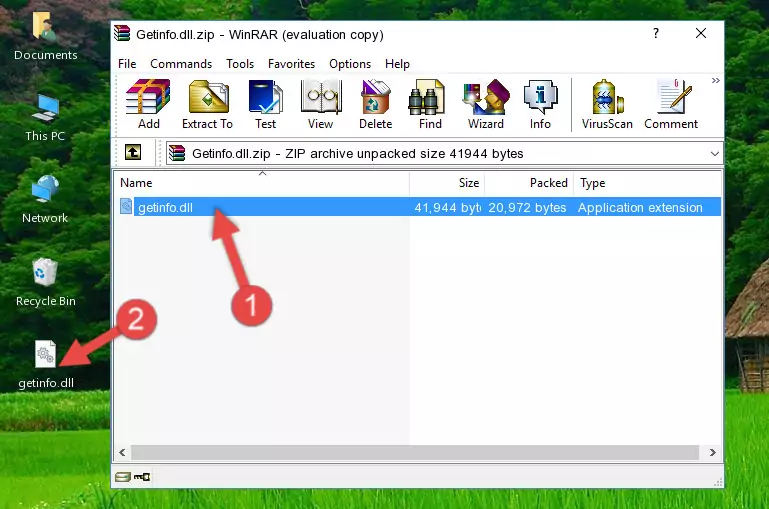769x509 pixels.
Task: Go up one folder level
Action: (x=132, y=153)
